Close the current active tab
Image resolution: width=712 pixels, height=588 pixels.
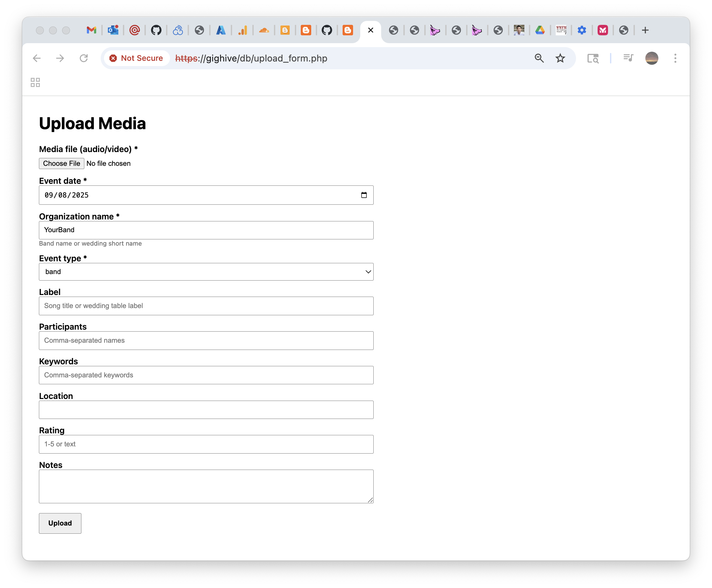point(370,30)
